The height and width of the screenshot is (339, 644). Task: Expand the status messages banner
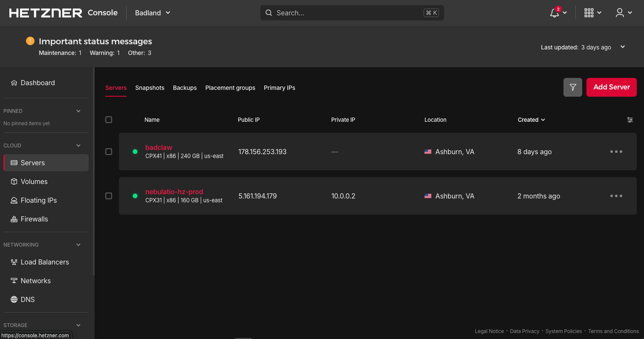622,47
